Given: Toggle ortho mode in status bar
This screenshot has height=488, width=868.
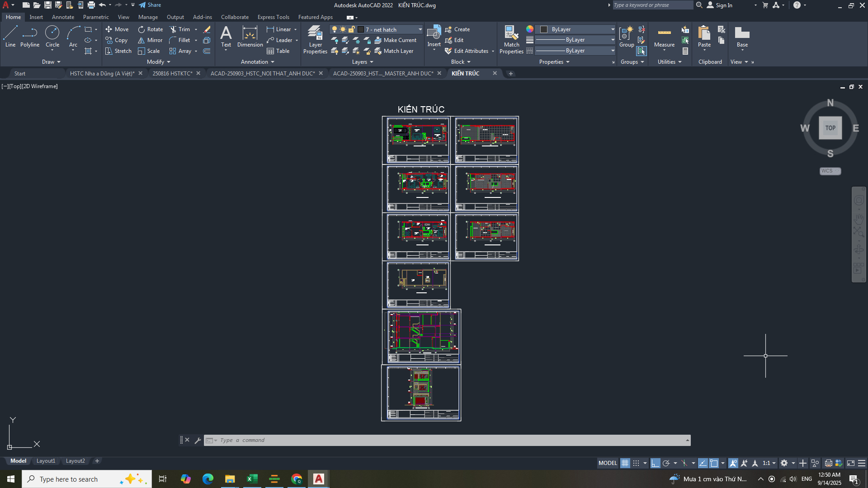Looking at the screenshot, I should click(x=655, y=463).
